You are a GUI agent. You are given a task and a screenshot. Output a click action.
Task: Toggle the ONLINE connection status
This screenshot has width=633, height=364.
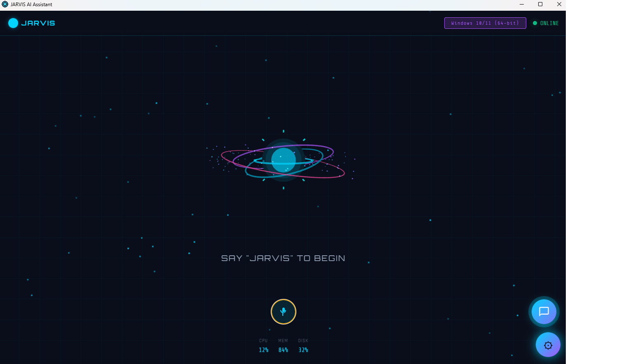546,23
